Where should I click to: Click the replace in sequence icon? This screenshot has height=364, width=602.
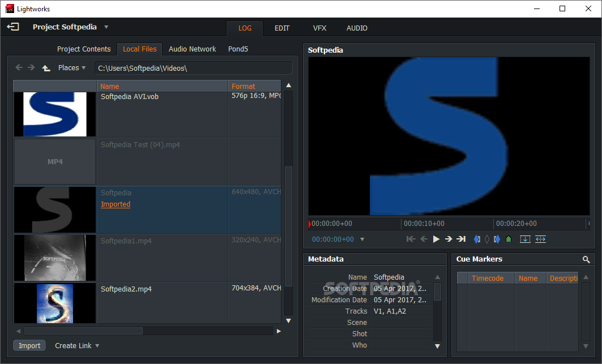(540, 239)
